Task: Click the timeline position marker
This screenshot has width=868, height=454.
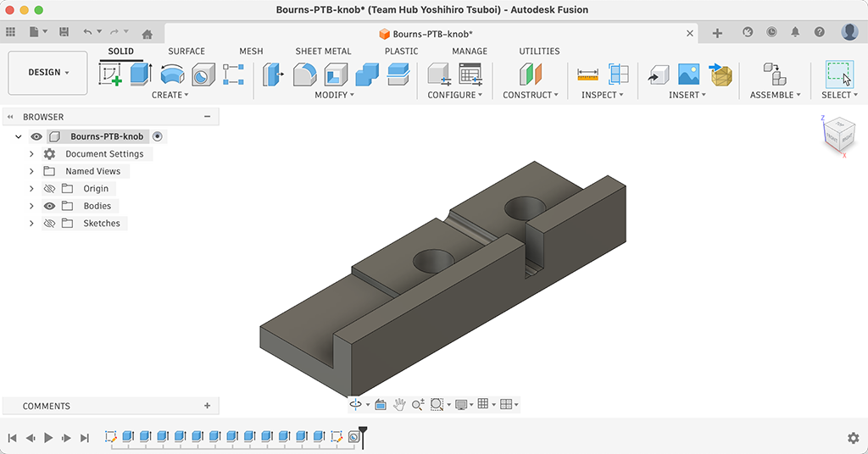Action: (363, 437)
